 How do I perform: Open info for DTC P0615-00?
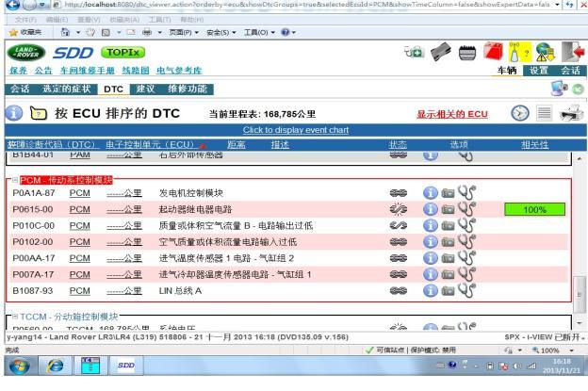(430, 209)
